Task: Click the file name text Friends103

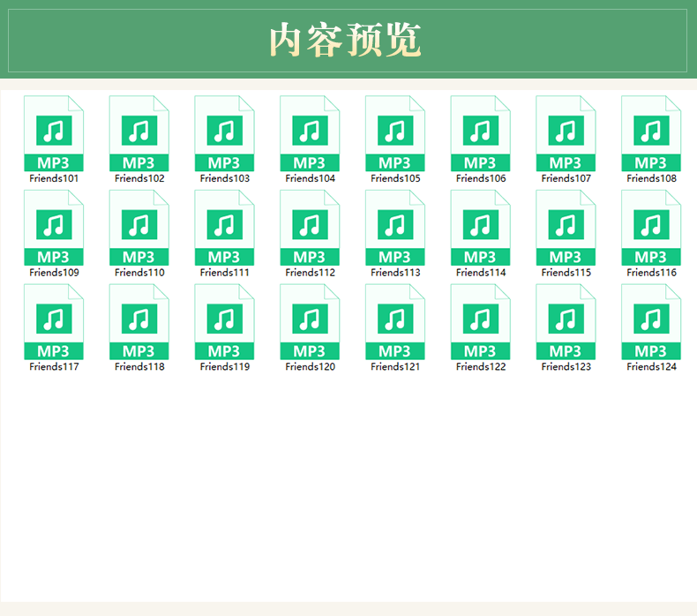Action: tap(224, 178)
